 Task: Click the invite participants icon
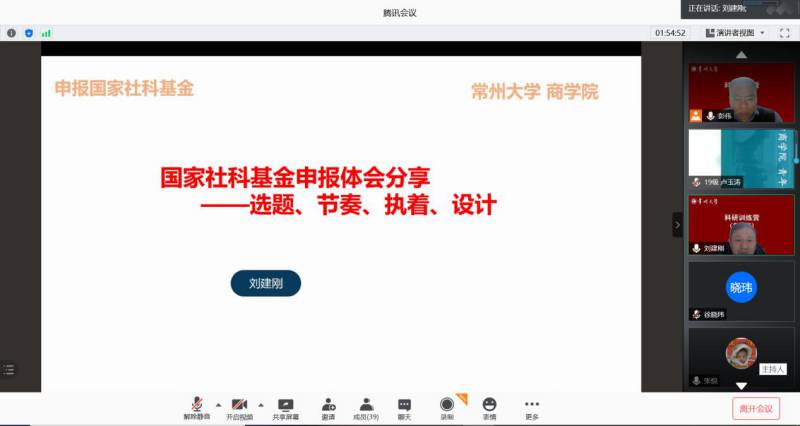(x=328, y=406)
